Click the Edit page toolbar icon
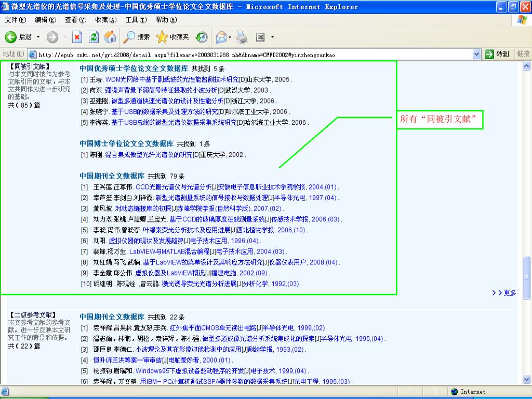The width and height of the screenshot is (532, 399). click(260, 37)
